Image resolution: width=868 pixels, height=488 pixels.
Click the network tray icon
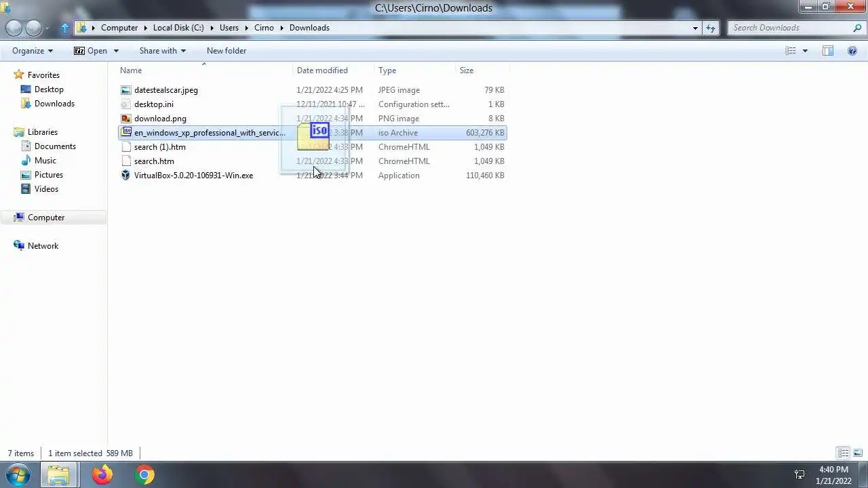point(800,475)
